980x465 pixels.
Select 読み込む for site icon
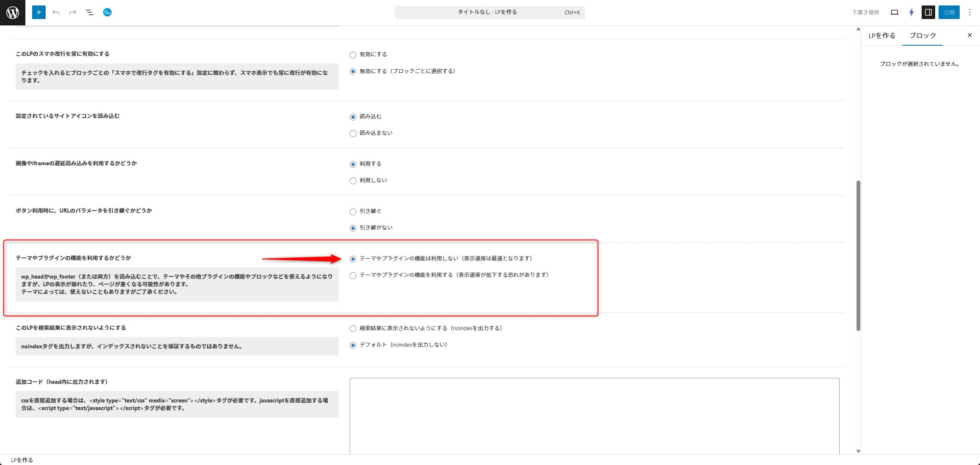pyautogui.click(x=353, y=117)
